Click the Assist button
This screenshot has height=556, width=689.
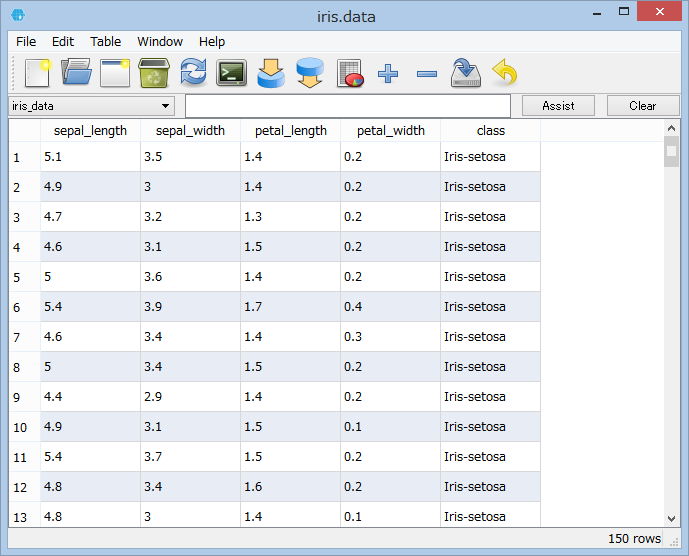coord(558,106)
